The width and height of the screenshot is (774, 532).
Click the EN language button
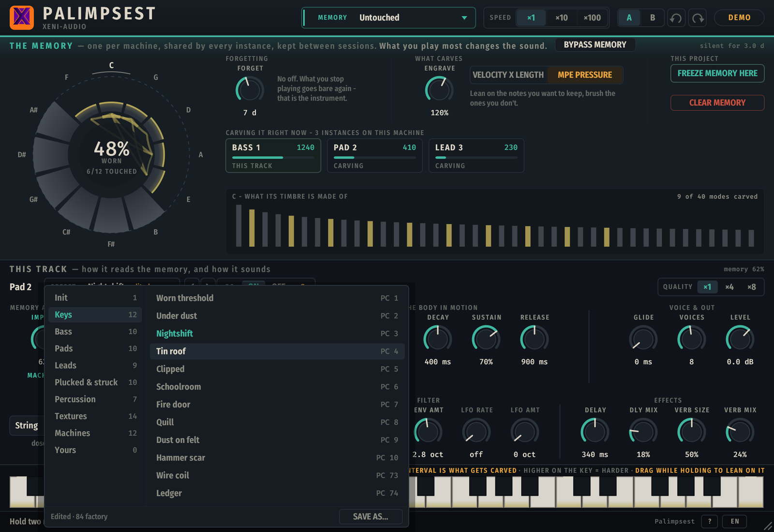[x=735, y=521]
